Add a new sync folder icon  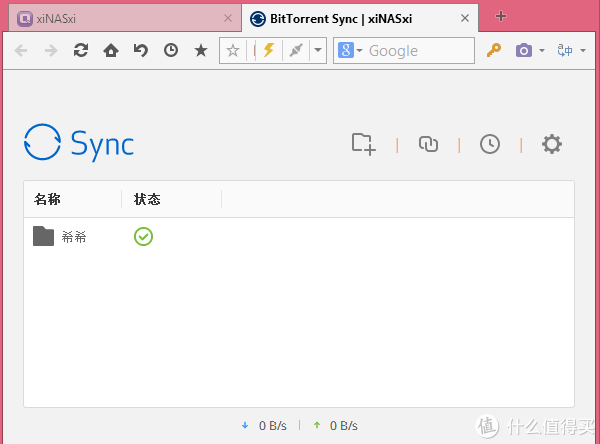pyautogui.click(x=364, y=144)
